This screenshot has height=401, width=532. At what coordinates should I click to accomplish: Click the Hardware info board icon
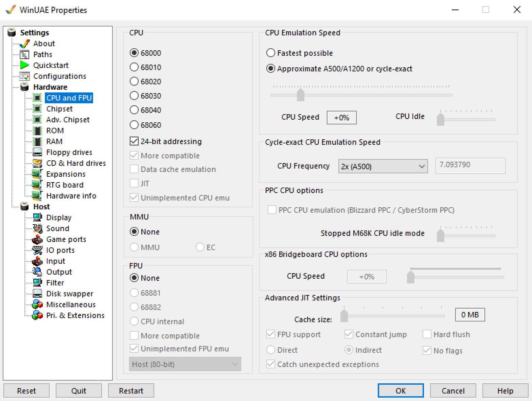point(37,196)
